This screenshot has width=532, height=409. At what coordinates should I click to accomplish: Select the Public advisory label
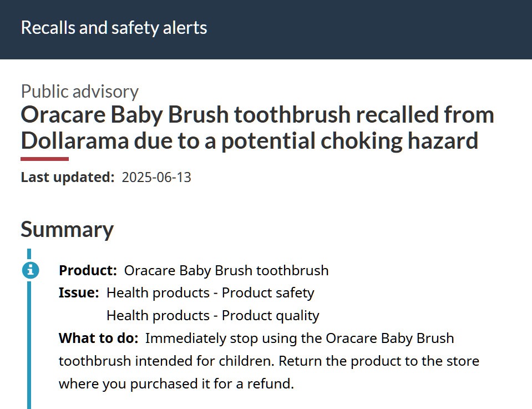click(80, 92)
